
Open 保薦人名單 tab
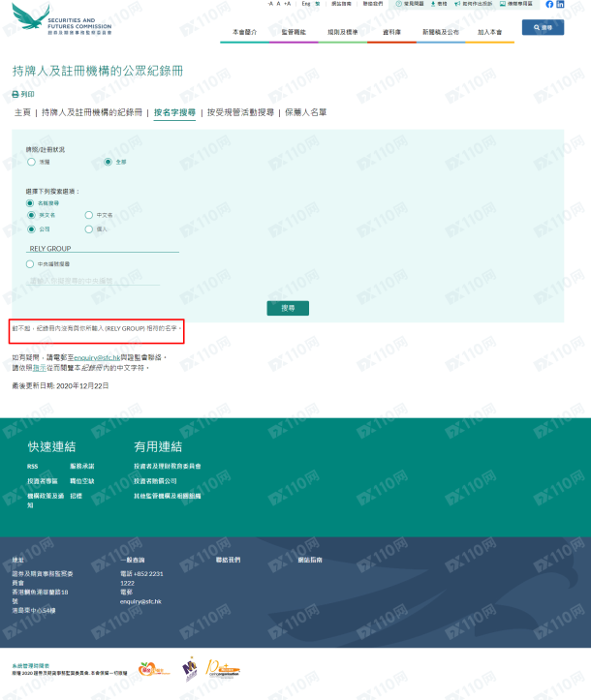click(305, 112)
